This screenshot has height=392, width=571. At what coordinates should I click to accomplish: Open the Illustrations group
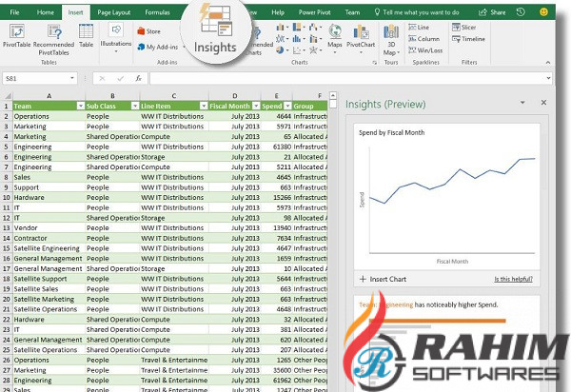[x=116, y=37]
